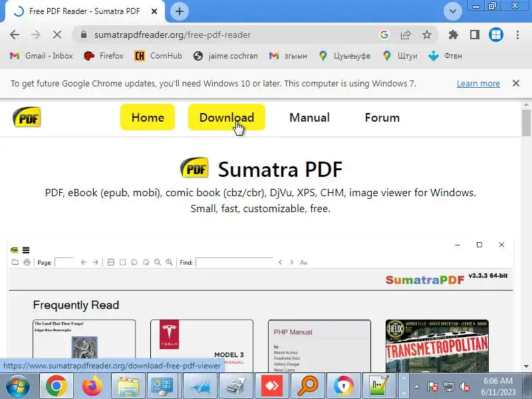532x399 pixels.
Task: Stop loading the page with X button
Action: click(57, 35)
